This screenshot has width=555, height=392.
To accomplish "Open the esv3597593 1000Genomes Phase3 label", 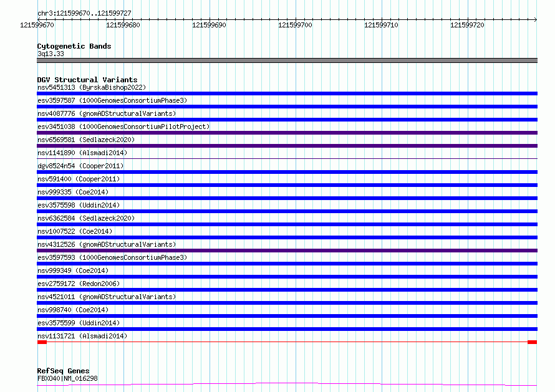I will coord(112,257).
